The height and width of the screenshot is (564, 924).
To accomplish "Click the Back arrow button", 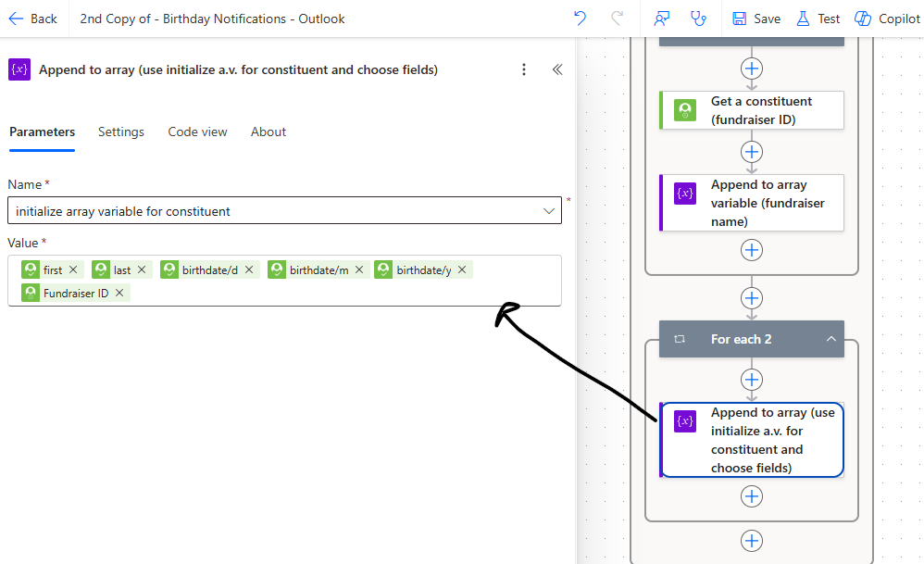I will pyautogui.click(x=32, y=19).
